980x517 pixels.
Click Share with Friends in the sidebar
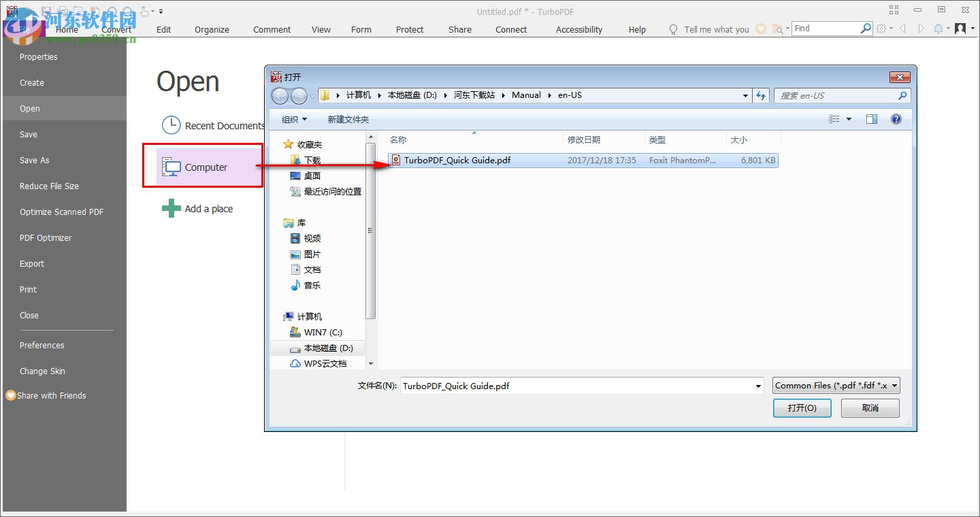click(51, 395)
